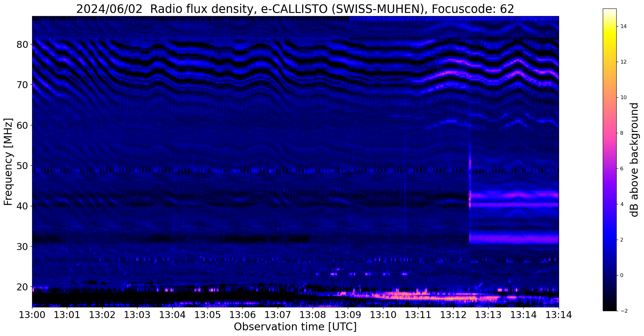Viewport: 644px width, 336px height.
Task: Click the 13:01 time tick label
Action: pyautogui.click(x=67, y=314)
